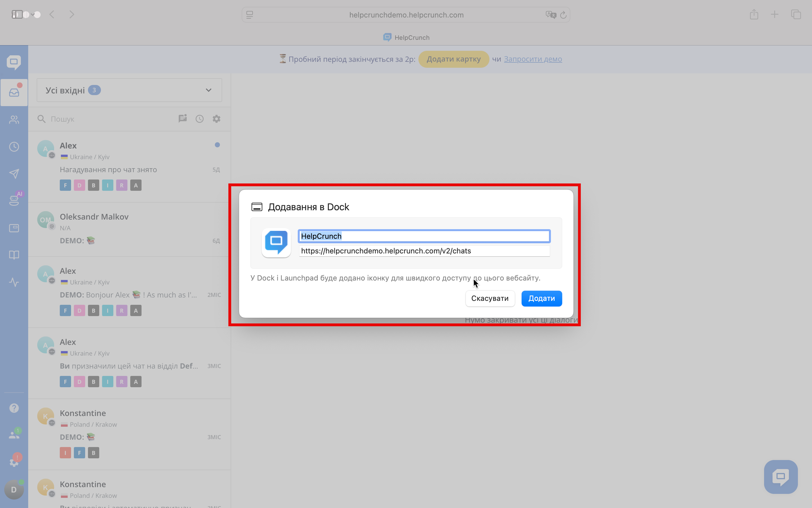Show the Safari tab overview icon

pos(796,14)
